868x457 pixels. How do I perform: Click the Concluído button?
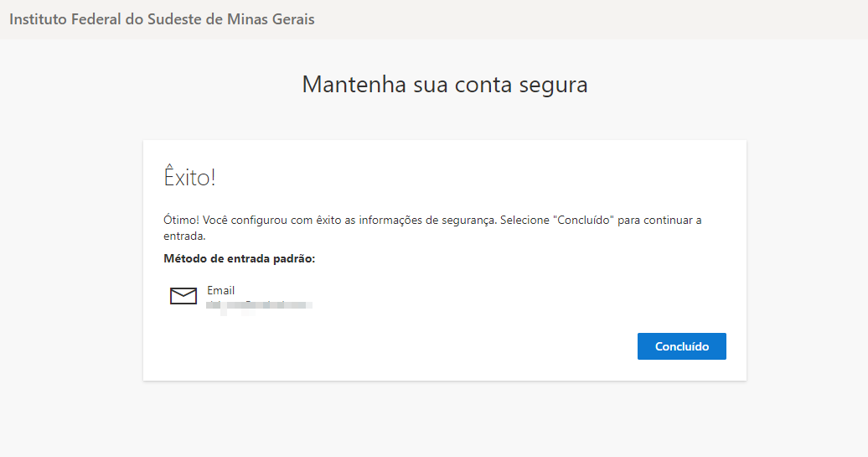pyautogui.click(x=681, y=346)
